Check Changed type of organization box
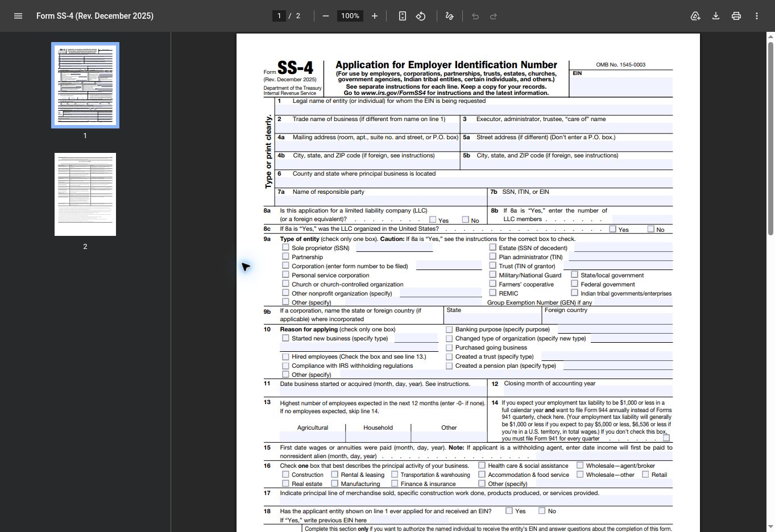Image resolution: width=775 pixels, height=532 pixels. [x=449, y=338]
